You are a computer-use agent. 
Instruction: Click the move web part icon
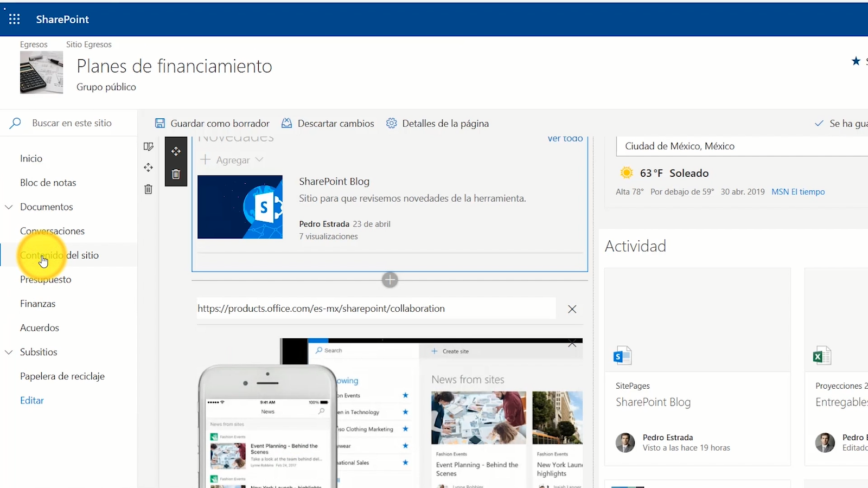176,151
